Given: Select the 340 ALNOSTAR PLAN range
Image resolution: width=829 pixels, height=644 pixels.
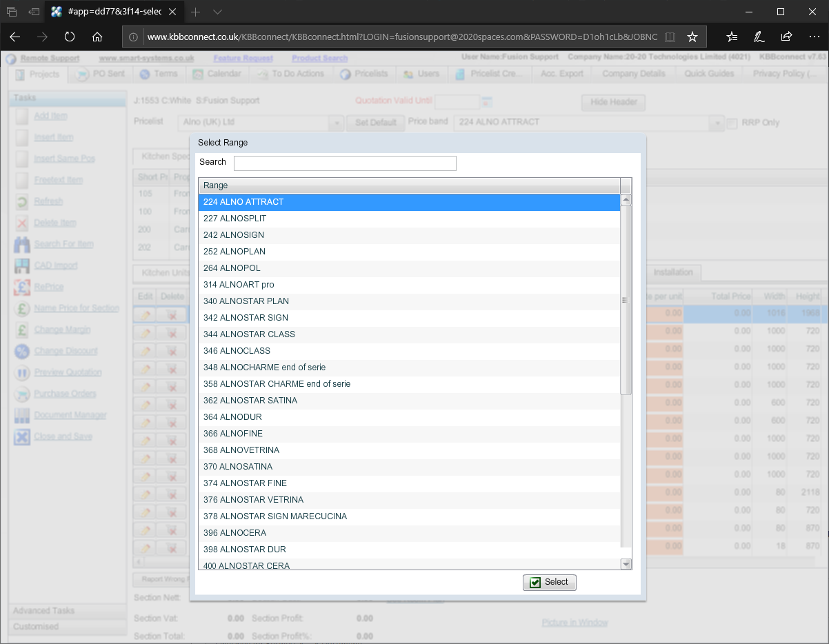Looking at the screenshot, I should (410, 301).
